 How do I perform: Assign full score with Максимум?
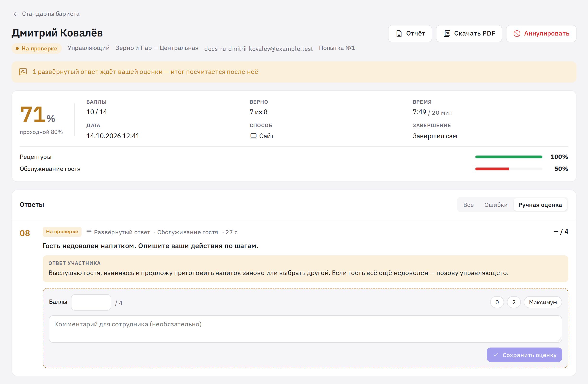543,302
